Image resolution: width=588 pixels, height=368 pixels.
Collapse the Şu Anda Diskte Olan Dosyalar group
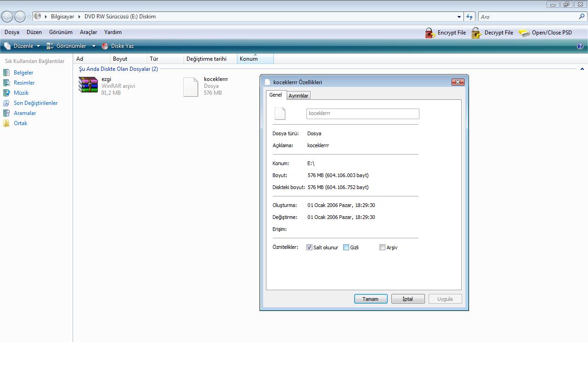[x=582, y=69]
